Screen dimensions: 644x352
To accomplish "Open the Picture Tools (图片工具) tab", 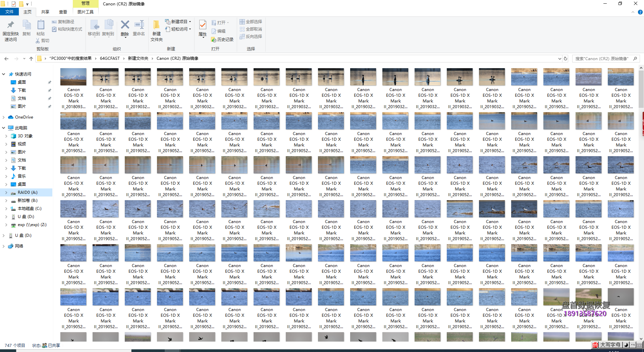I will [86, 12].
